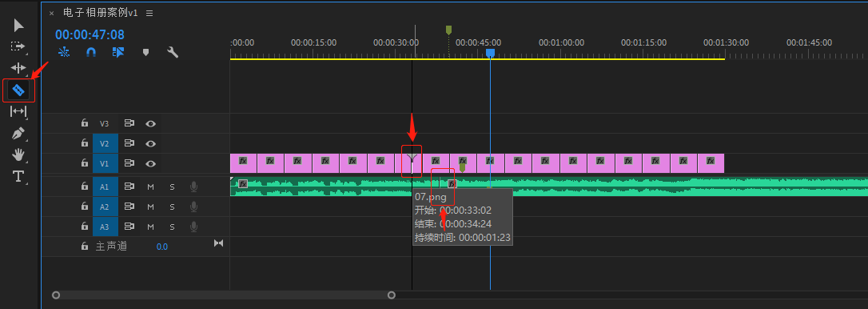Mute the A3 track

click(x=150, y=227)
